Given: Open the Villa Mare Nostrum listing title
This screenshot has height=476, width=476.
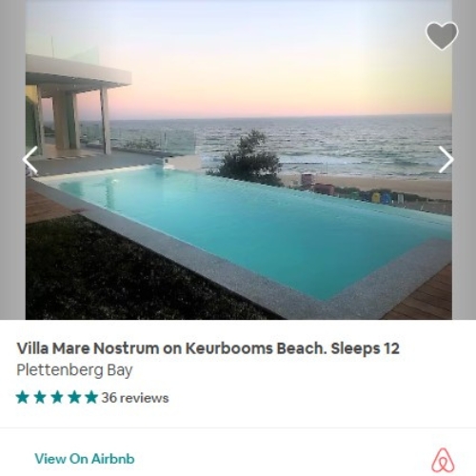Looking at the screenshot, I should tap(208, 348).
